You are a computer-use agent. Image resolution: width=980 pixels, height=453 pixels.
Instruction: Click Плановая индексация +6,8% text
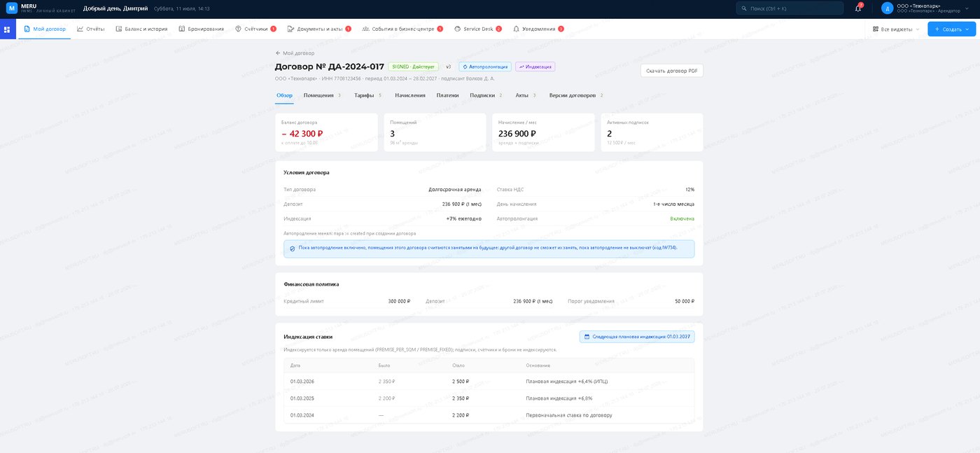pyautogui.click(x=559, y=398)
